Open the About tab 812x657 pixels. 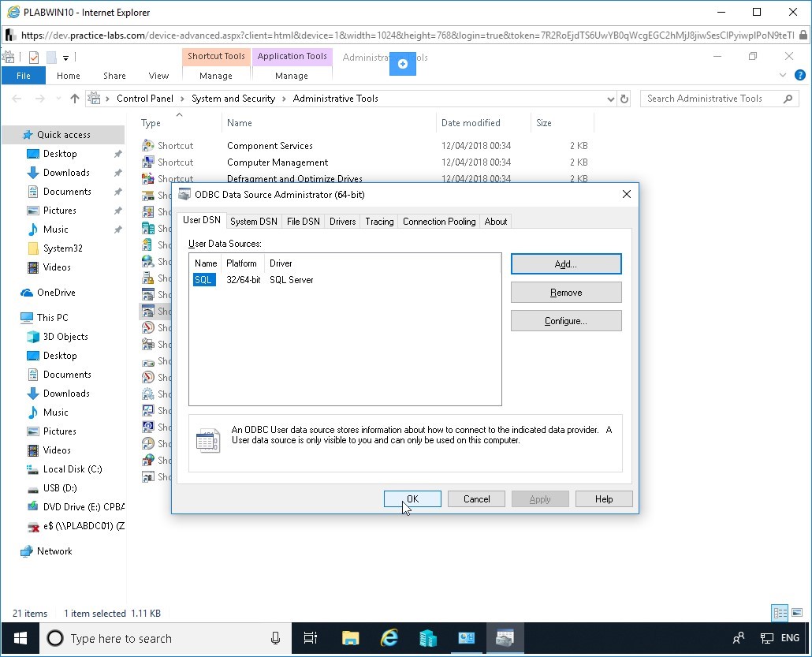pos(496,222)
